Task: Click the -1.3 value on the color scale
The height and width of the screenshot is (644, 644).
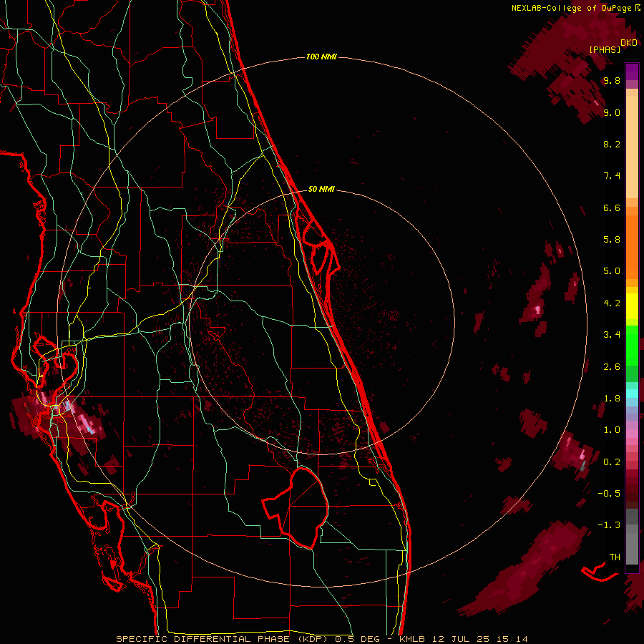Action: (609, 525)
